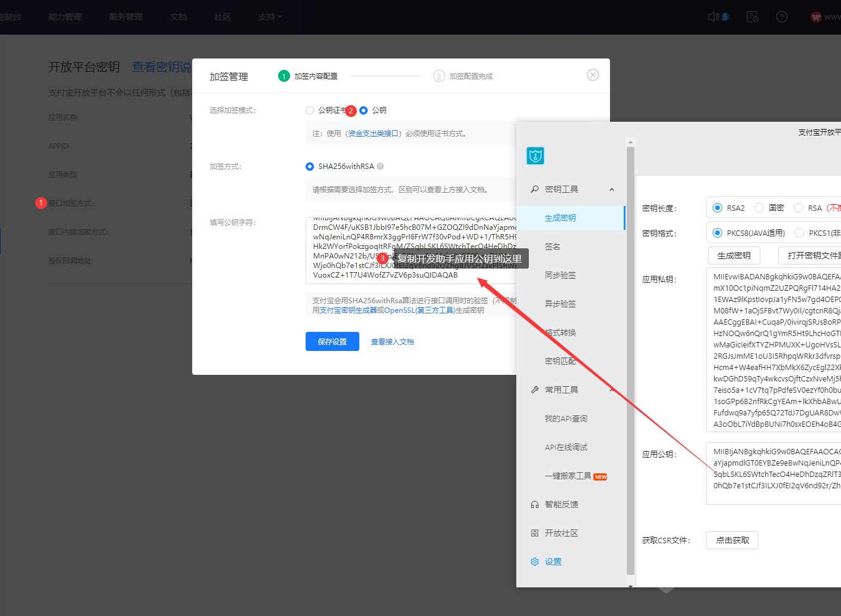Select the PKCS1 key format radio
841x616 pixels.
799,233
